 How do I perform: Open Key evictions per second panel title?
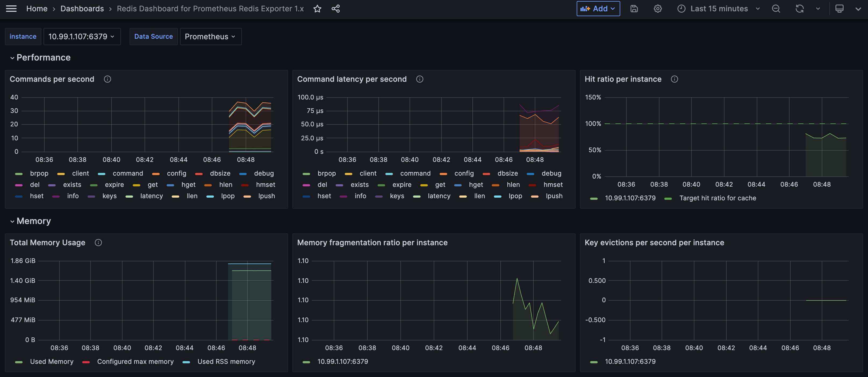coord(654,243)
